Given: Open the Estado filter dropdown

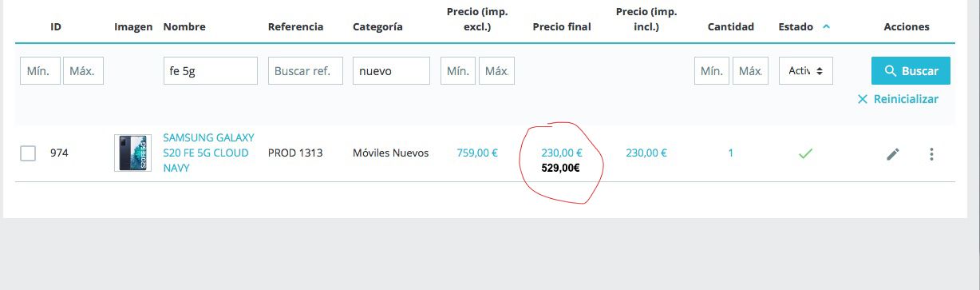Looking at the screenshot, I should (806, 70).
